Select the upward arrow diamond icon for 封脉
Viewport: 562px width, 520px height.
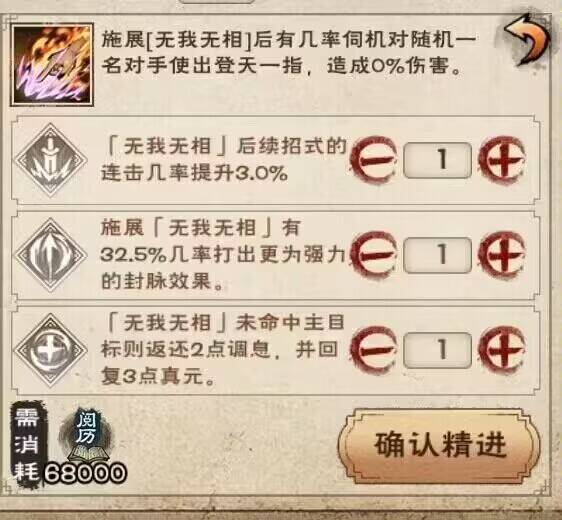click(51, 255)
